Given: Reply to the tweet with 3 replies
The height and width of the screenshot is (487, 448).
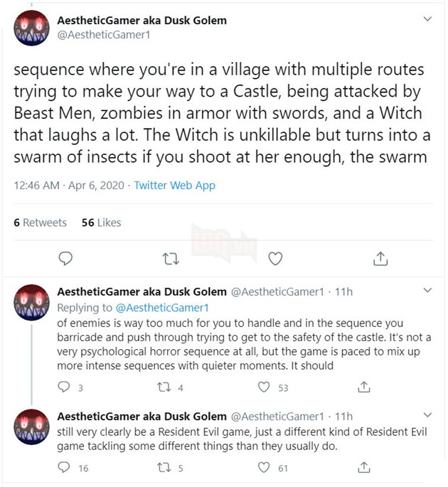Looking at the screenshot, I should (64, 387).
